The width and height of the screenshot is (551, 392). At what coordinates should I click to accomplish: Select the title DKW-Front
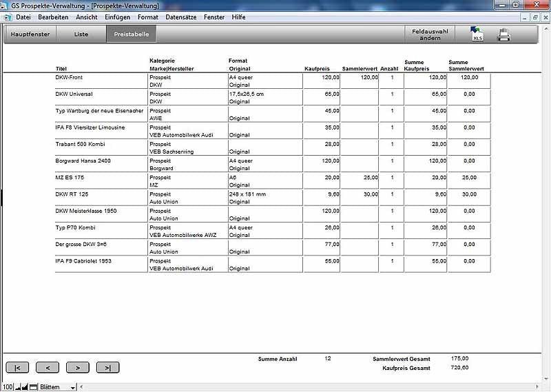point(69,77)
